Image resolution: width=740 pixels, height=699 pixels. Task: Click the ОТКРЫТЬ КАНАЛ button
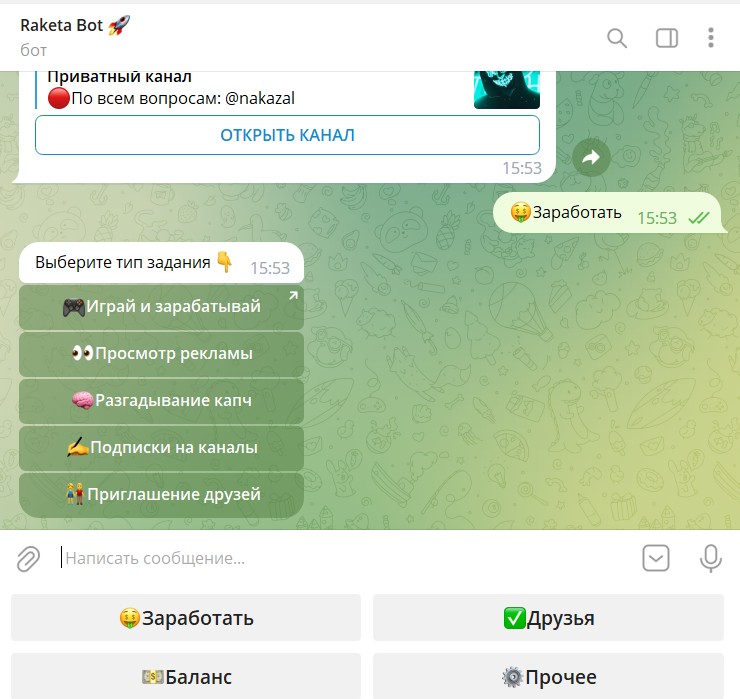287,135
